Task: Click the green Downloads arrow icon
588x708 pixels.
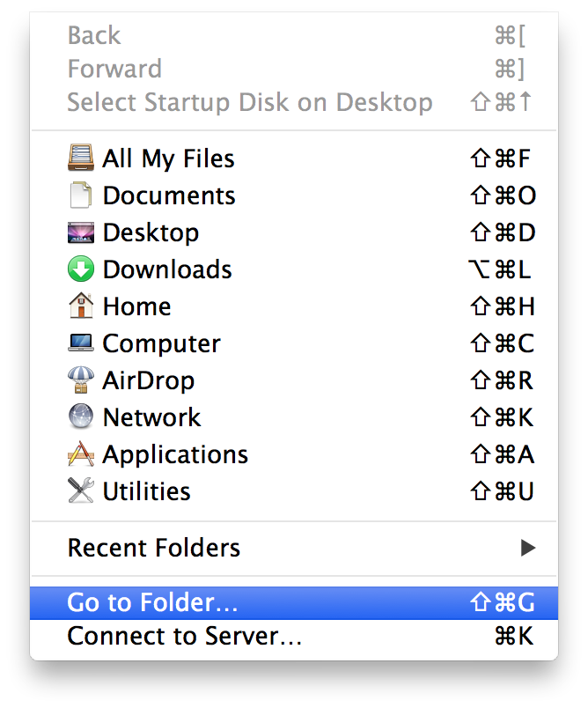Action: 80,269
